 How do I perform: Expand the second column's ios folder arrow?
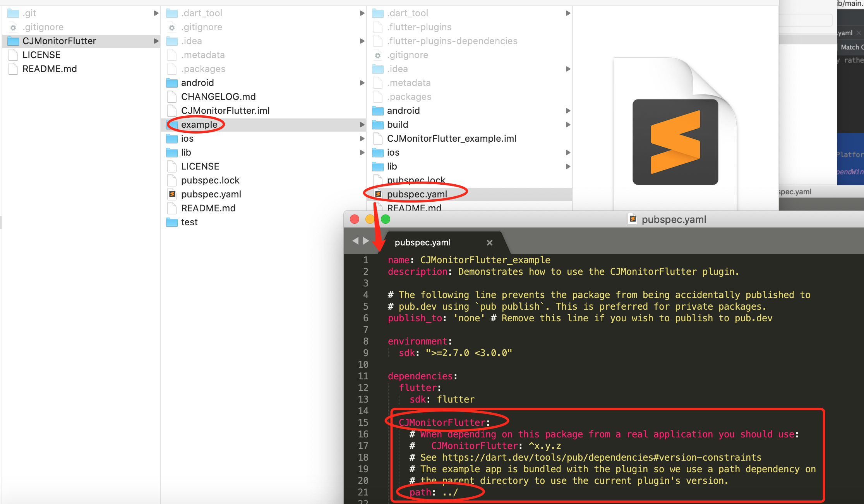(362, 139)
